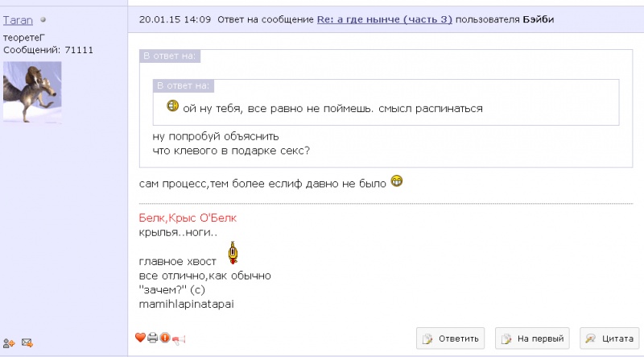The width and height of the screenshot is (644, 357).
Task: Click signature line "зачем?" (с)
Action: click(172, 290)
